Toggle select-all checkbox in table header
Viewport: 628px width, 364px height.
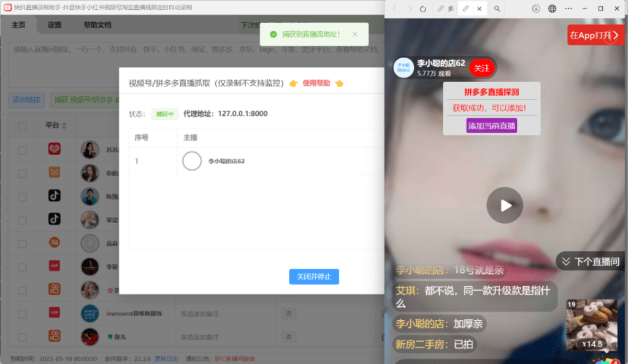point(23,126)
